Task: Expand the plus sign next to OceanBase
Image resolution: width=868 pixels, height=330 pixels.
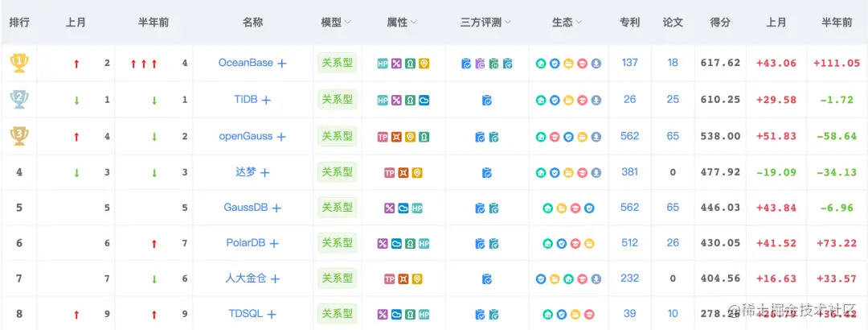Action: point(282,64)
